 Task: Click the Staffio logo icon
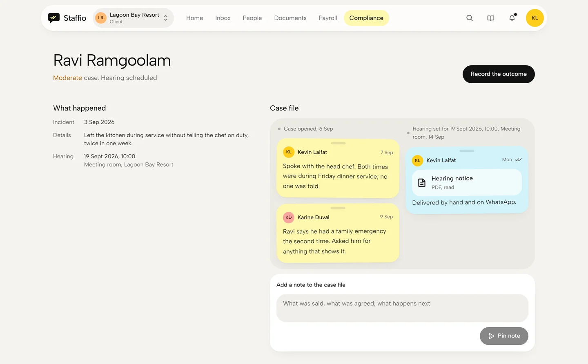coord(54,18)
